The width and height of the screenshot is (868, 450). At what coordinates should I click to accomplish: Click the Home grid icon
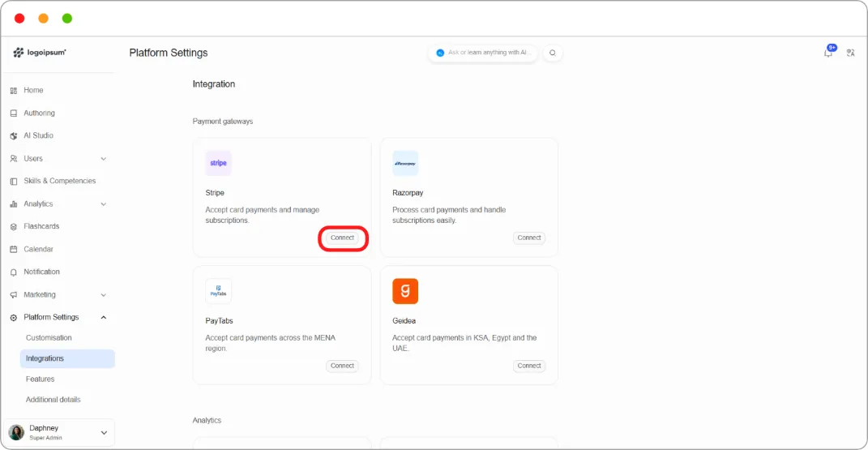pos(14,90)
